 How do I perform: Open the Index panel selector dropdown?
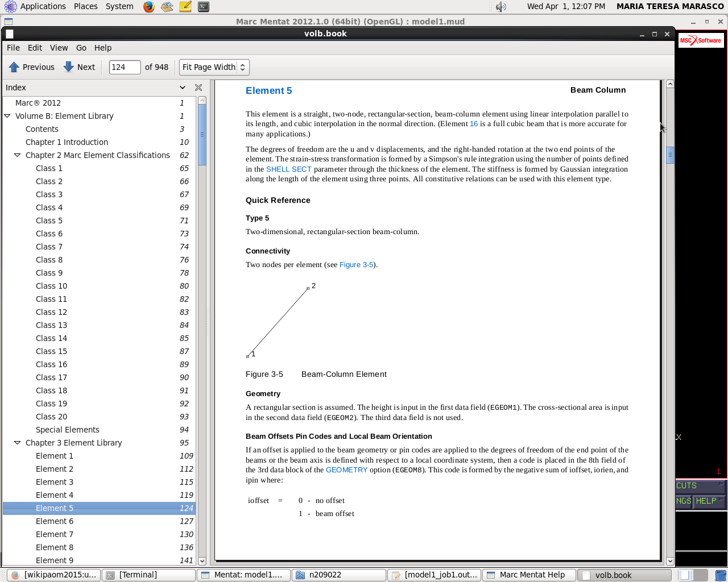pos(183,88)
